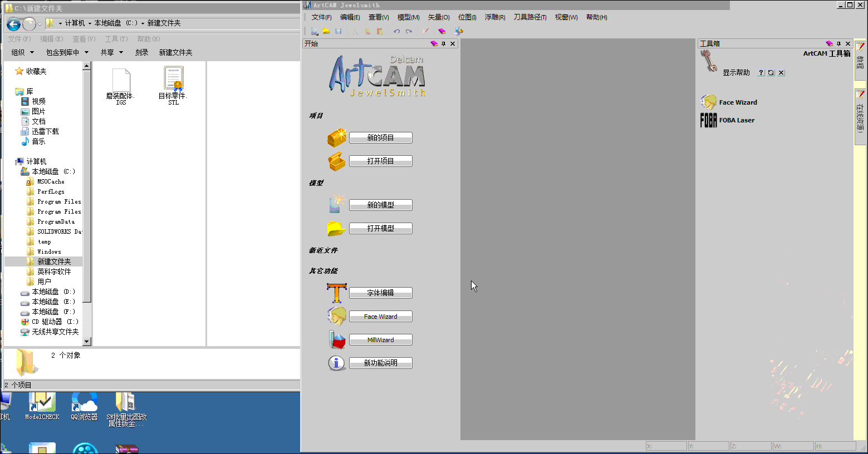This screenshot has height=454, width=868.
Task: Open the 矢量(O) menu in ArtCAM
Action: pos(439,17)
